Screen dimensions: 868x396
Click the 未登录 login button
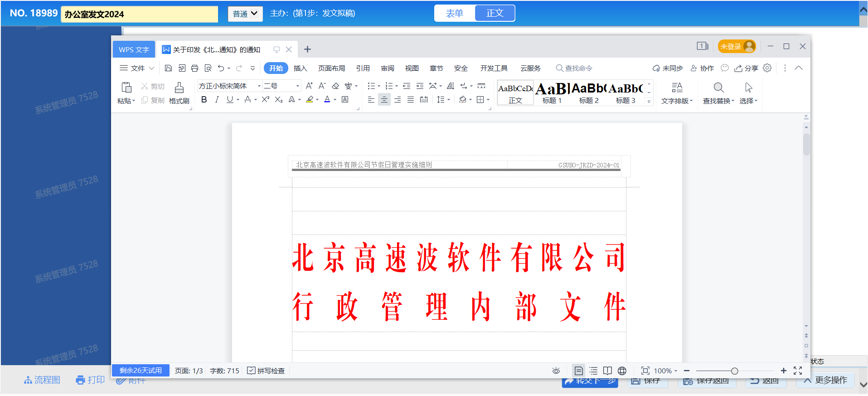pyautogui.click(x=737, y=46)
